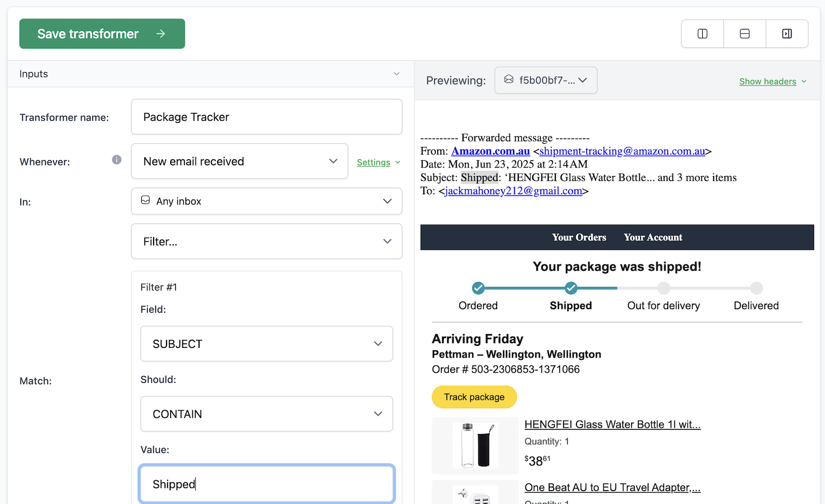Click the Ordered progress checkmark icon
Viewport: 825px width, 504px height.
(x=478, y=288)
